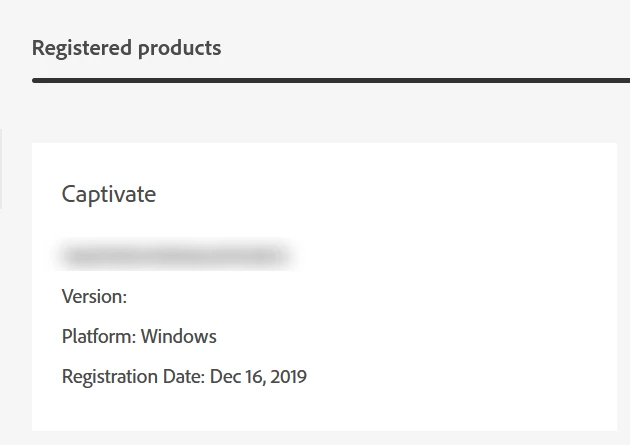Viewport: 630px width, 445px height.
Task: Click the Version label
Action: click(94, 296)
